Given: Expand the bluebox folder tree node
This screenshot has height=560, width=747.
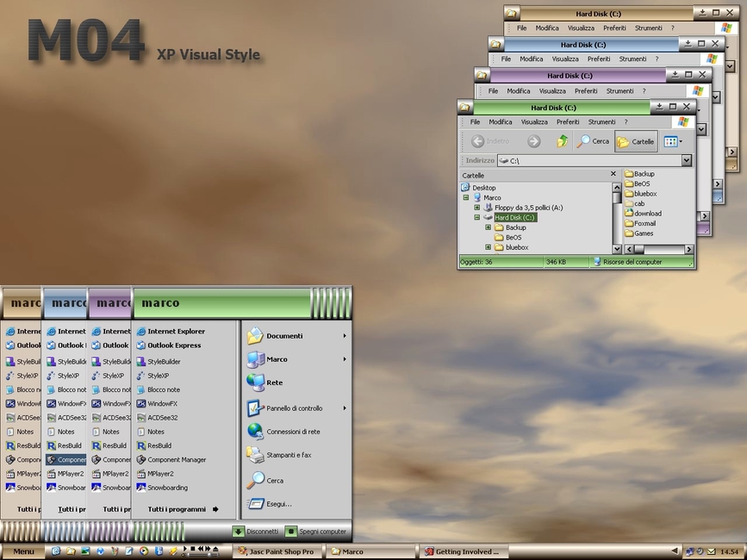Looking at the screenshot, I should pos(488,247).
